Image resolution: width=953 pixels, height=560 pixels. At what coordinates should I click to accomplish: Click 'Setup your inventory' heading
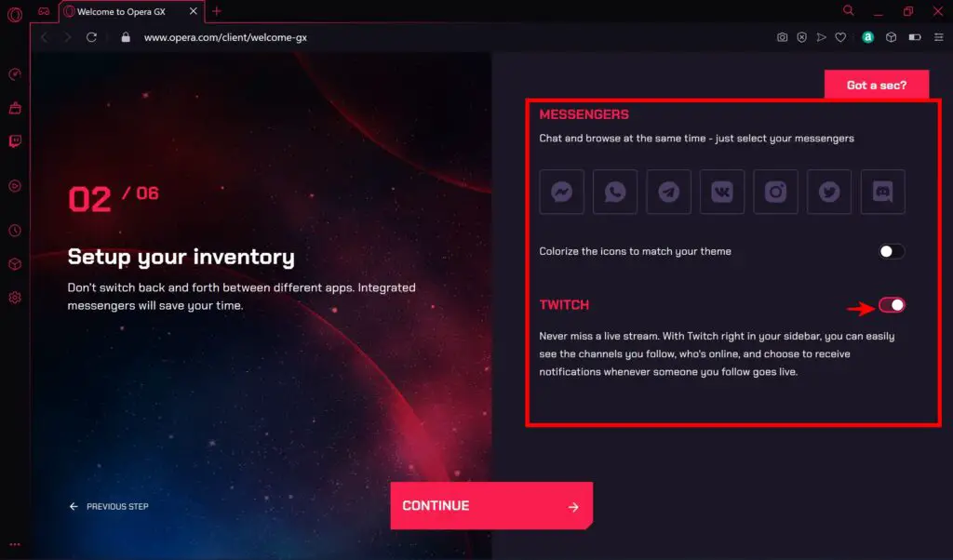[181, 257]
